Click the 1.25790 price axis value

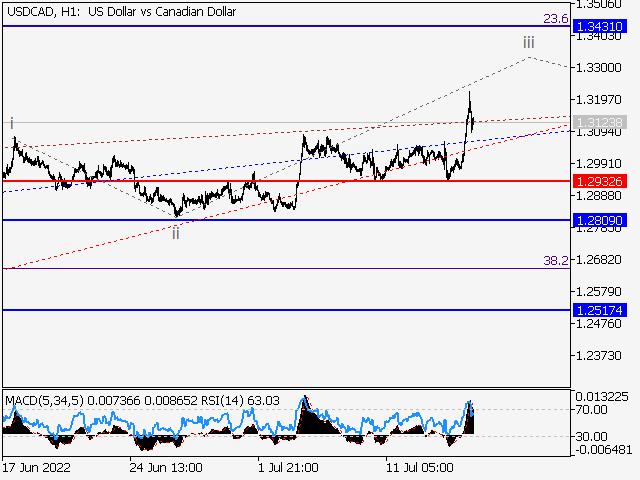click(x=598, y=292)
